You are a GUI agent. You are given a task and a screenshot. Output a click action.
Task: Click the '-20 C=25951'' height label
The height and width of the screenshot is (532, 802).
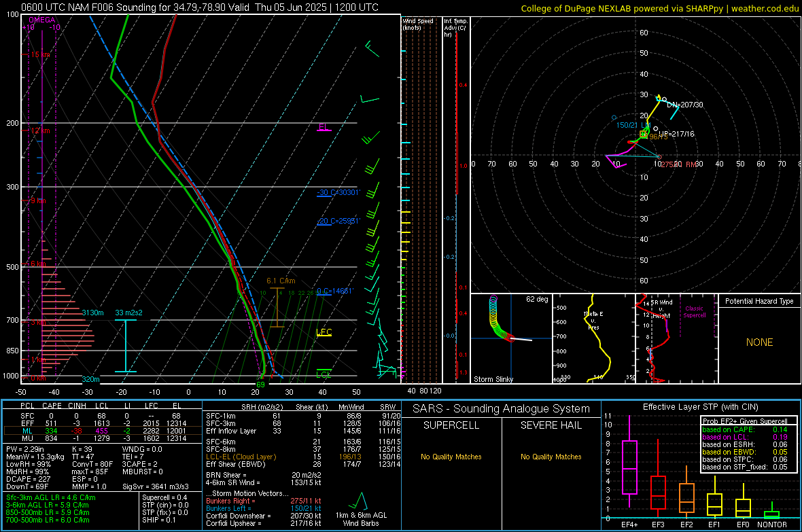click(338, 221)
